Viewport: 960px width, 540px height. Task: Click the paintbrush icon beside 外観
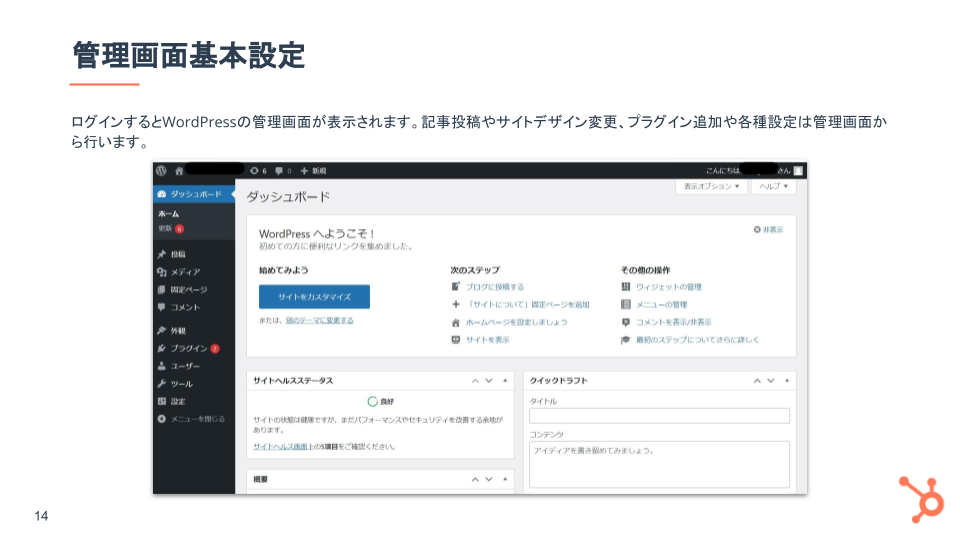pos(162,331)
